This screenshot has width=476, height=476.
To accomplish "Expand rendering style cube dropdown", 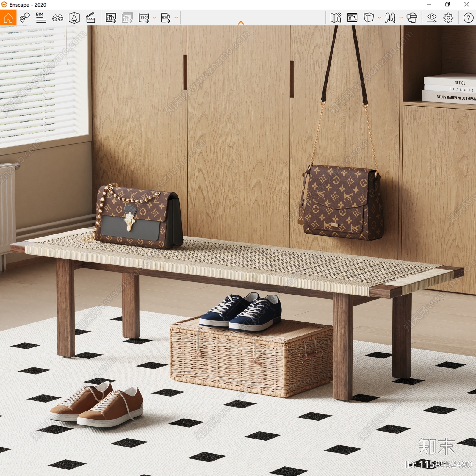I will click(379, 18).
